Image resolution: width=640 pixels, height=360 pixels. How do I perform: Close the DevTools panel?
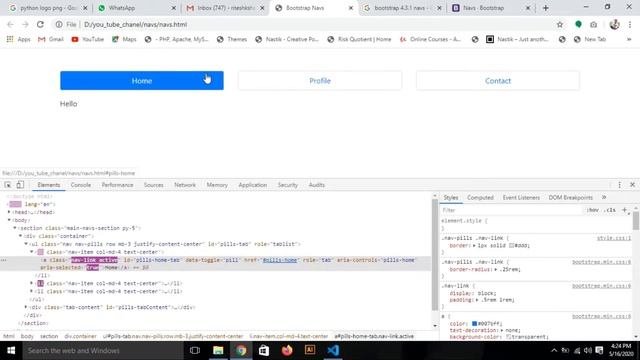(632, 185)
